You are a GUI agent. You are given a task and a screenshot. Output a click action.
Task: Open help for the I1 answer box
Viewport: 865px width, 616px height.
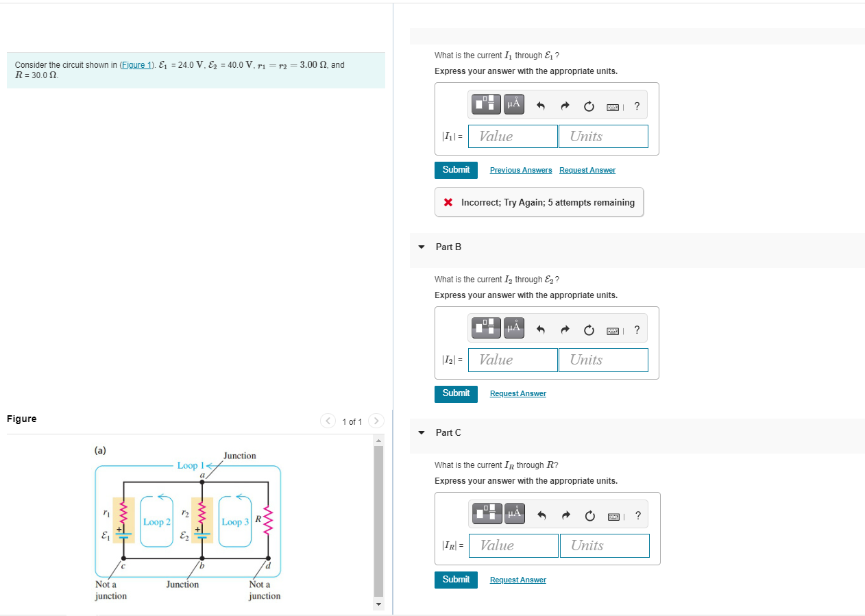pos(637,106)
